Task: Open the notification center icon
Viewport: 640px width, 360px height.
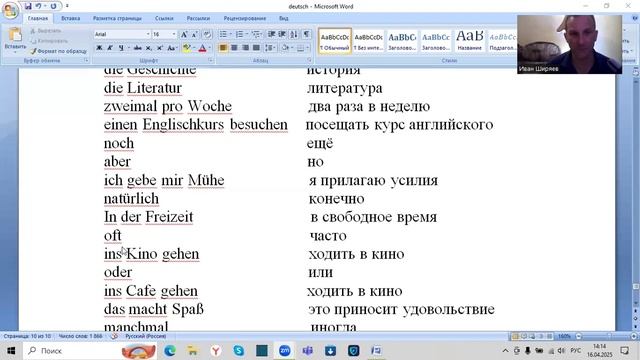Action: coord(624,351)
